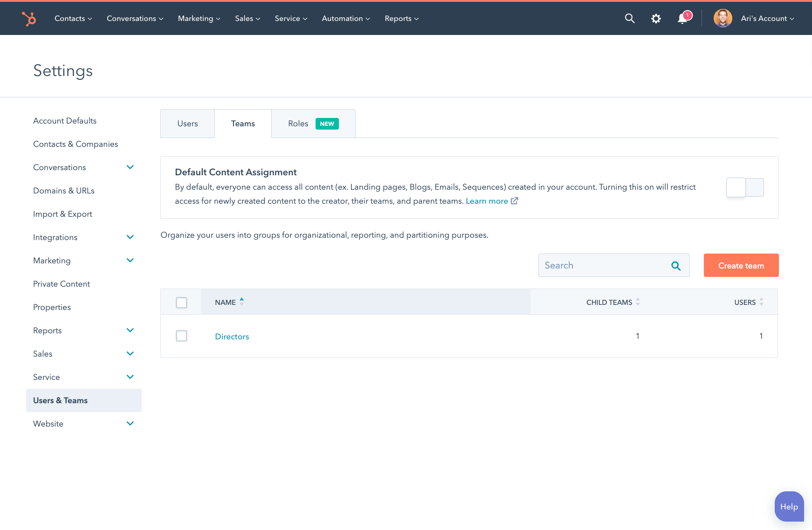Select the Directors team checkbox
This screenshot has height=530, width=812.
coord(182,336)
